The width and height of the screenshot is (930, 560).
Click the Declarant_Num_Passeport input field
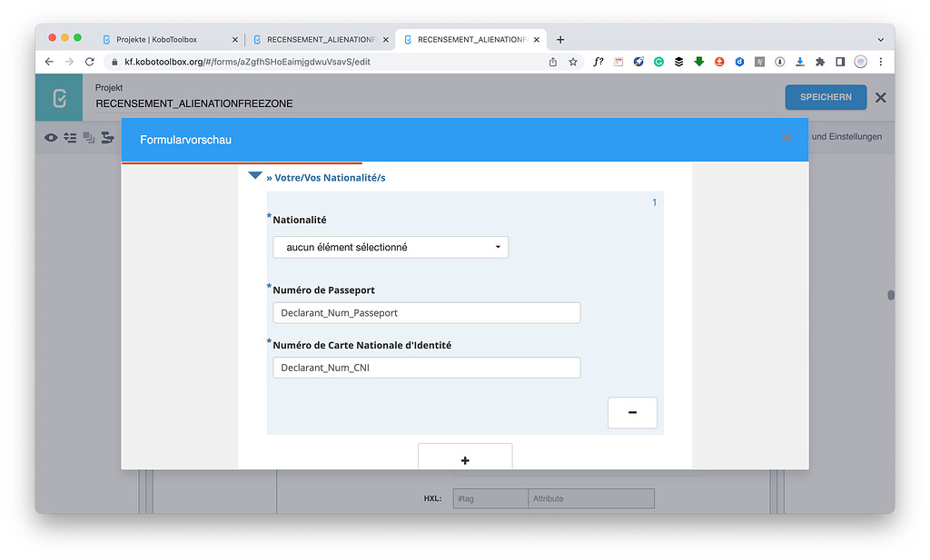pyautogui.click(x=426, y=312)
